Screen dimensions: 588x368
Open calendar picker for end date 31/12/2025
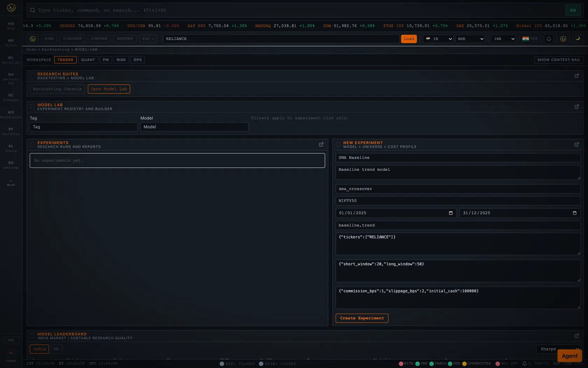pyautogui.click(x=575, y=213)
